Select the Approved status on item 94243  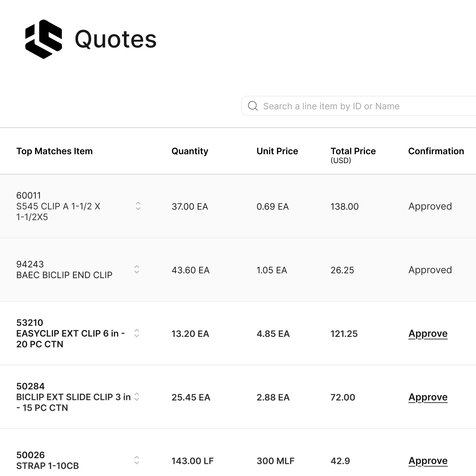(x=430, y=270)
